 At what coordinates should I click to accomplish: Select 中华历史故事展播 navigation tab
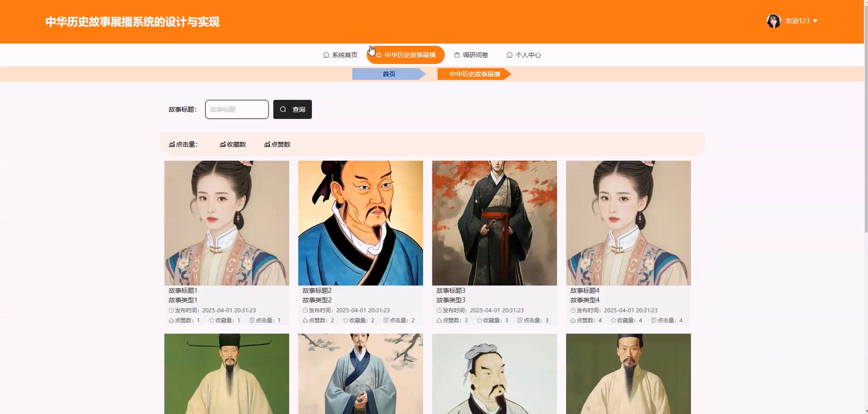tap(406, 55)
